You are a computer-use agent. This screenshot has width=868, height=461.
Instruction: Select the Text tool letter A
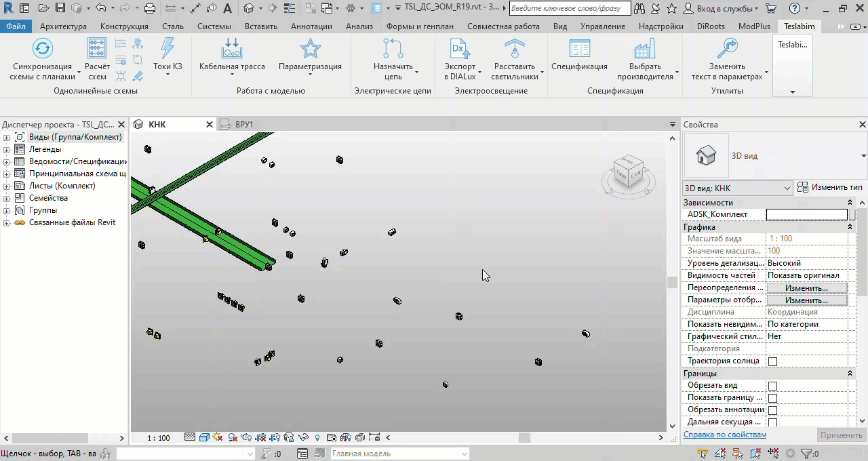(226, 9)
